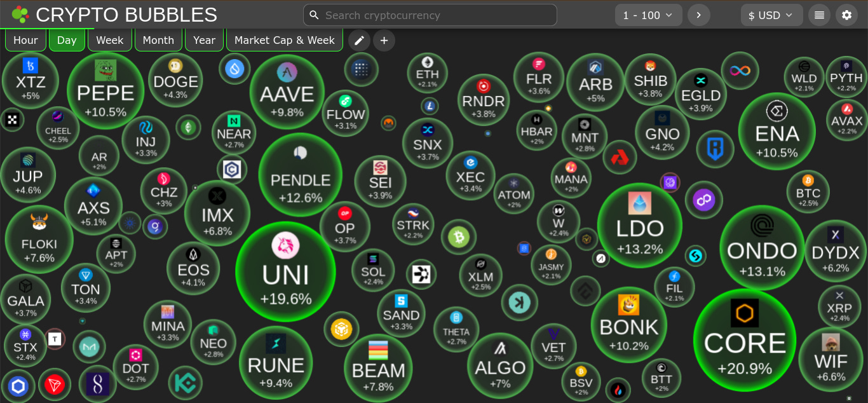
Task: Click the SHIB +3.8% bubble
Action: point(651,79)
